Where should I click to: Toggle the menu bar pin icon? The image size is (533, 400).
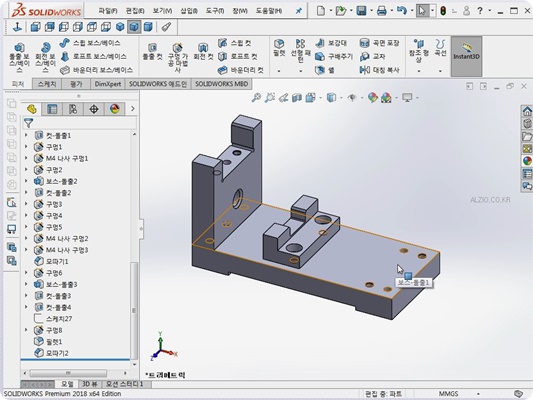click(x=298, y=11)
